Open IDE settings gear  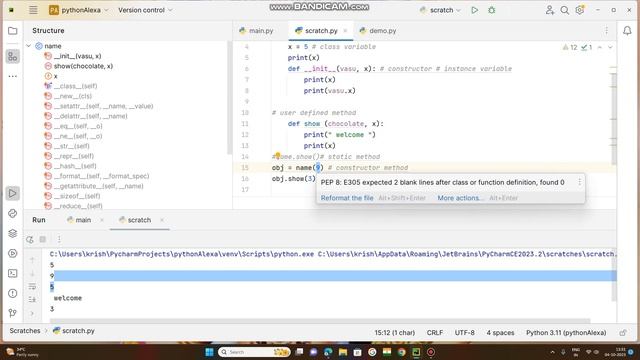tap(580, 10)
